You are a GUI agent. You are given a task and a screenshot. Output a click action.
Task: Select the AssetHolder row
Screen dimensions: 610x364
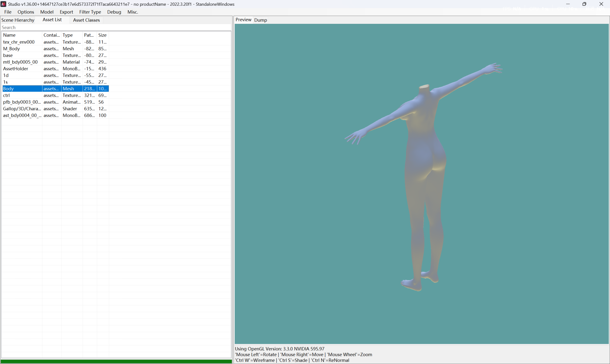coord(55,69)
